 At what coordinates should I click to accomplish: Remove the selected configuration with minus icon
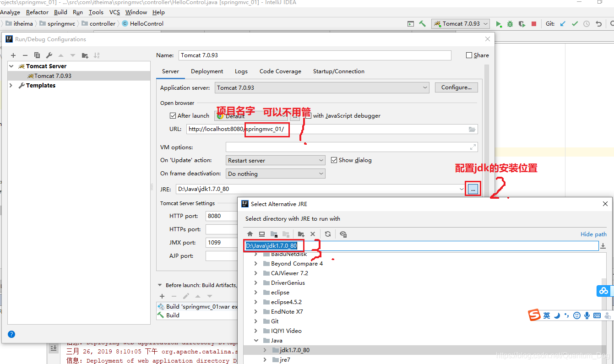click(x=25, y=55)
